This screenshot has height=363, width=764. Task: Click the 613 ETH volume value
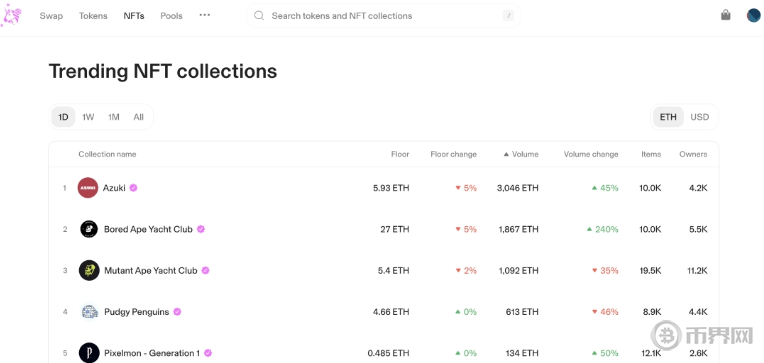(x=522, y=312)
